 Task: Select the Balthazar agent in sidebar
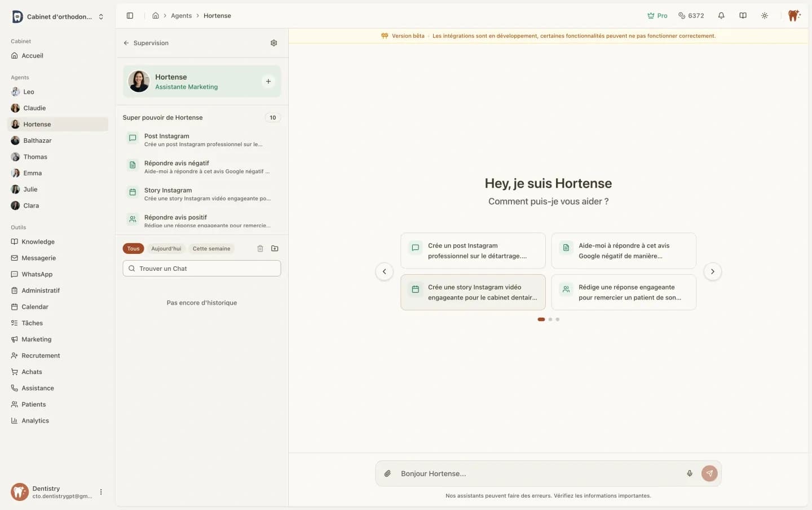(37, 140)
